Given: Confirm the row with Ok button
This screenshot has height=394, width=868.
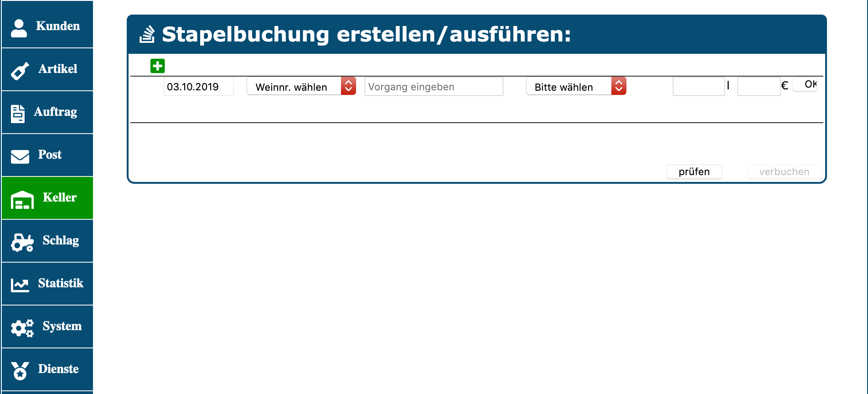Looking at the screenshot, I should point(805,84).
